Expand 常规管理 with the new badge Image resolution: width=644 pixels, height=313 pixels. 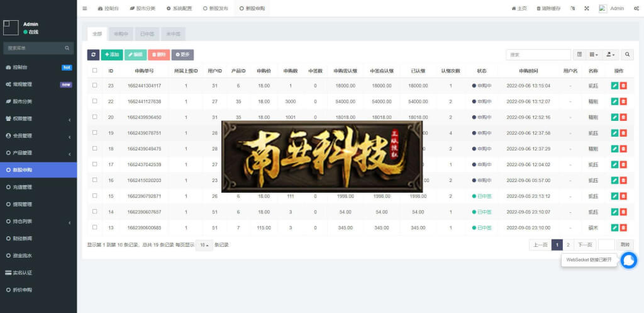38,84
